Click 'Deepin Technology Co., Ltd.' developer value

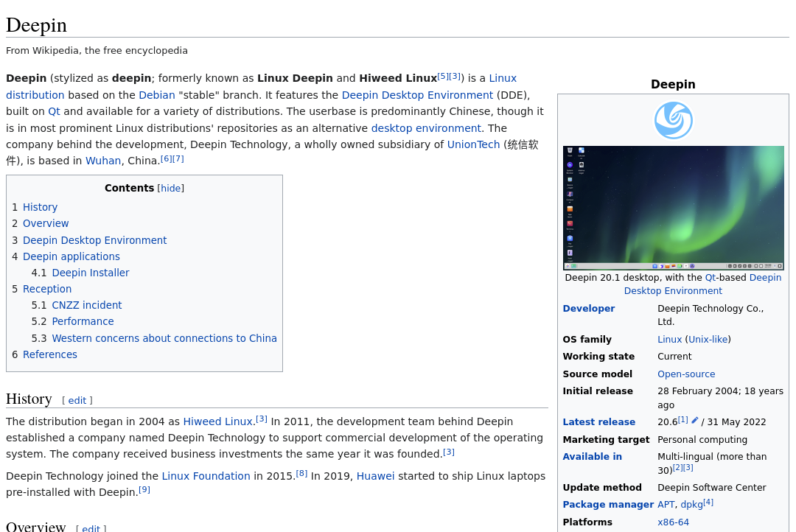pos(711,315)
